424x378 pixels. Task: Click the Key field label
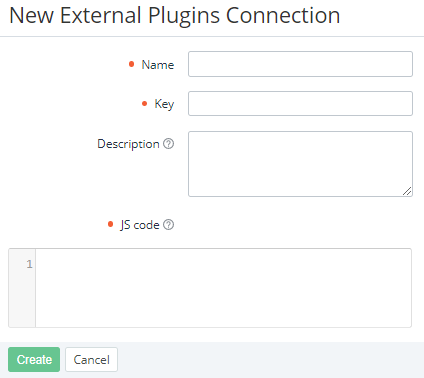click(164, 104)
